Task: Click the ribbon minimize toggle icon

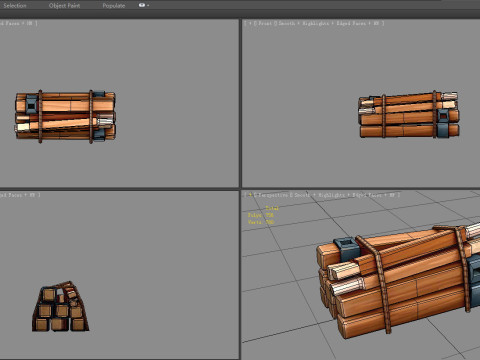Action: [142, 5]
